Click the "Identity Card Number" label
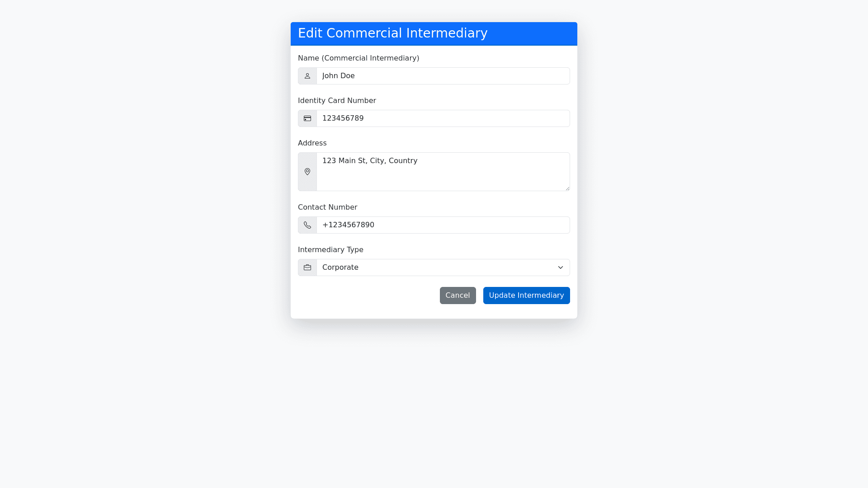This screenshot has width=868, height=488. click(x=337, y=101)
